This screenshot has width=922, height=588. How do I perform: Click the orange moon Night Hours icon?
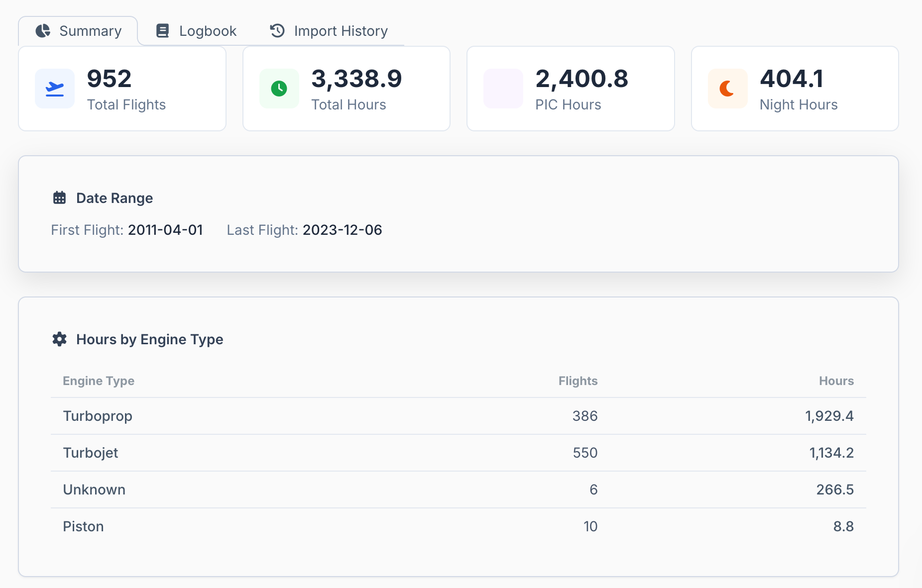click(x=727, y=89)
